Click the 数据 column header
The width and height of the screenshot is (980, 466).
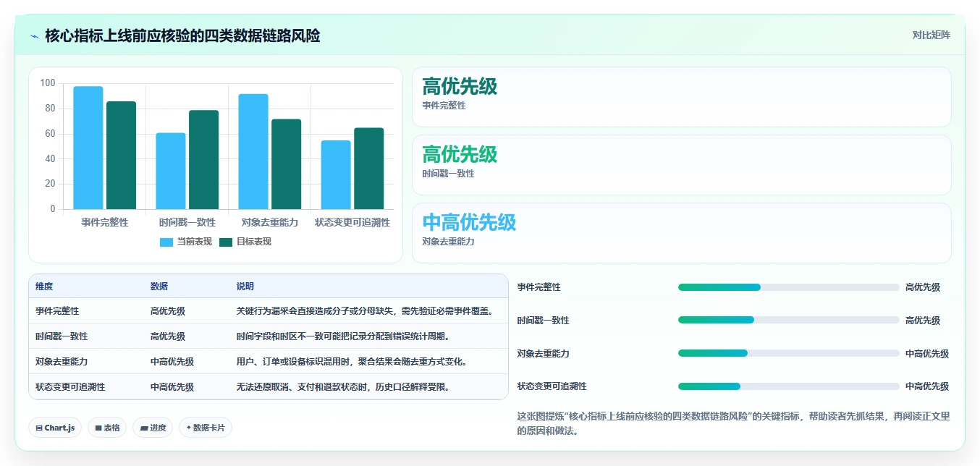pyautogui.click(x=159, y=287)
